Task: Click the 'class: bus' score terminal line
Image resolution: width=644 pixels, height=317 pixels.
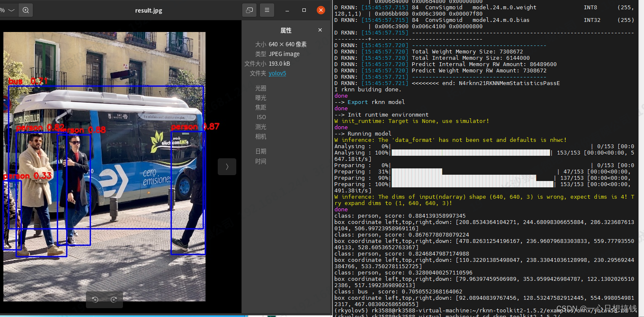Action: [x=398, y=291]
